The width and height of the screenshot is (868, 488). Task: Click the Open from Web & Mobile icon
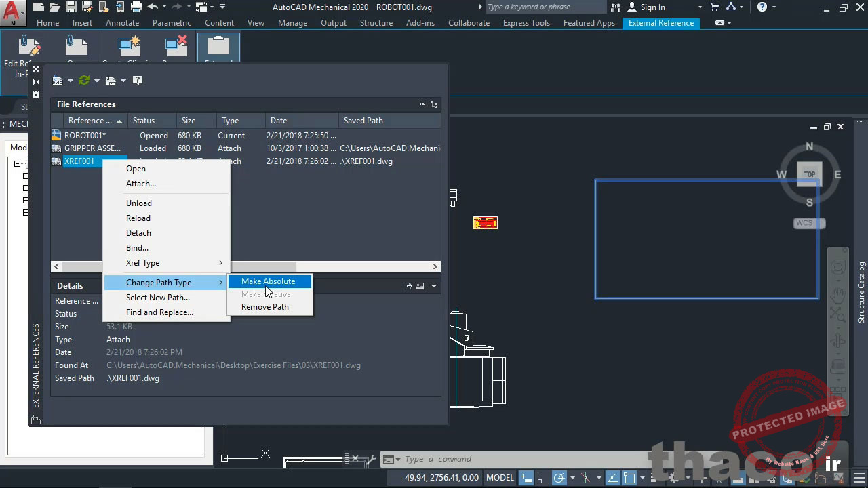pyautogui.click(x=103, y=7)
